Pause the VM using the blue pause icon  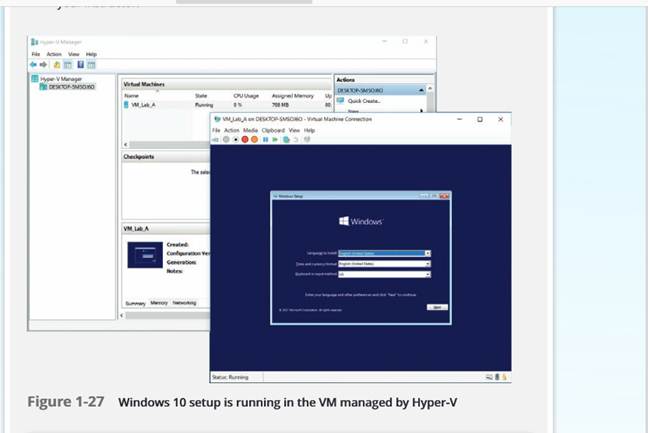click(x=265, y=140)
